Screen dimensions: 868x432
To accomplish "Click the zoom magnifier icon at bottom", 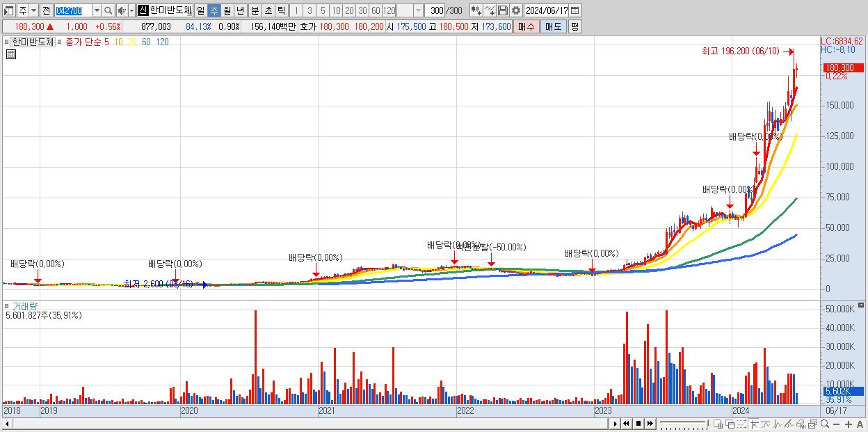I will [824, 424].
